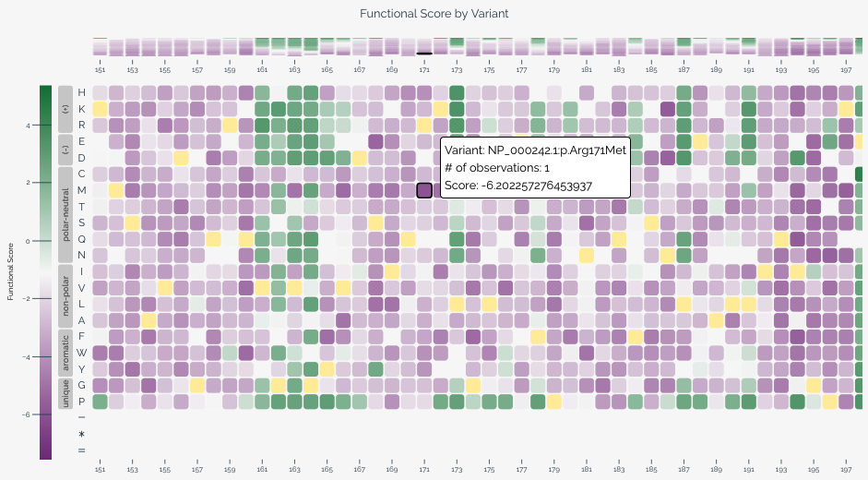
Task: Click the black marker in the overview strip
Action: point(424,53)
